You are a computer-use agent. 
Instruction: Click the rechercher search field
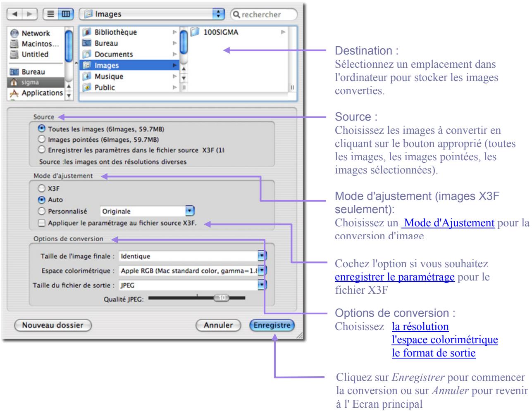pos(264,14)
